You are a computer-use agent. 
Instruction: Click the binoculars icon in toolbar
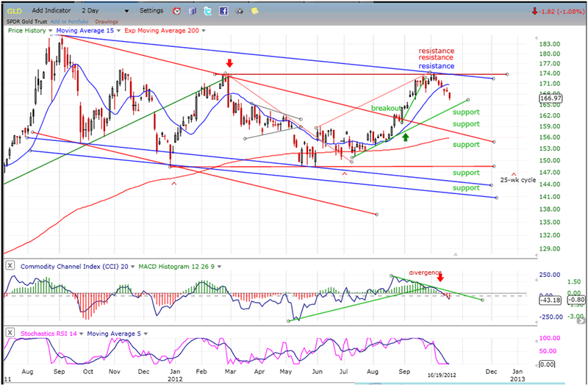tap(238, 11)
